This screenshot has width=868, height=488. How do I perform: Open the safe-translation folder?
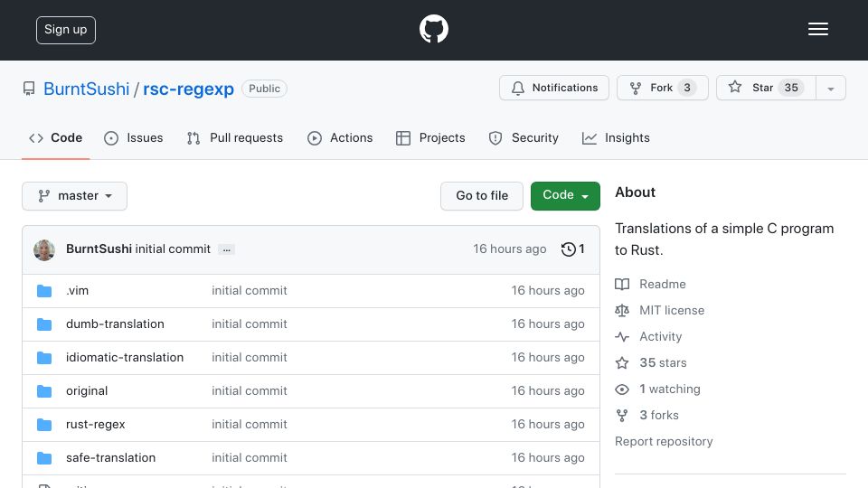click(x=110, y=457)
